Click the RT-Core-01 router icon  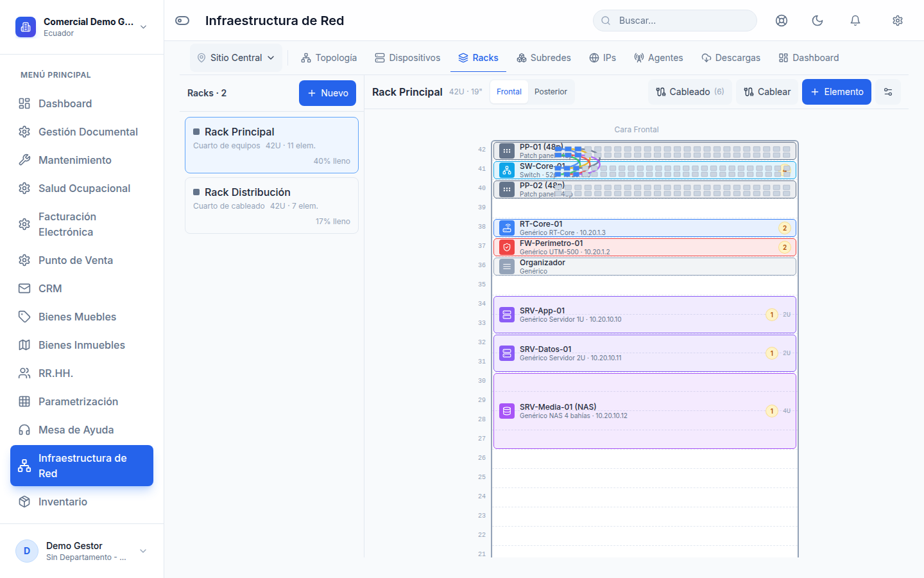click(507, 228)
